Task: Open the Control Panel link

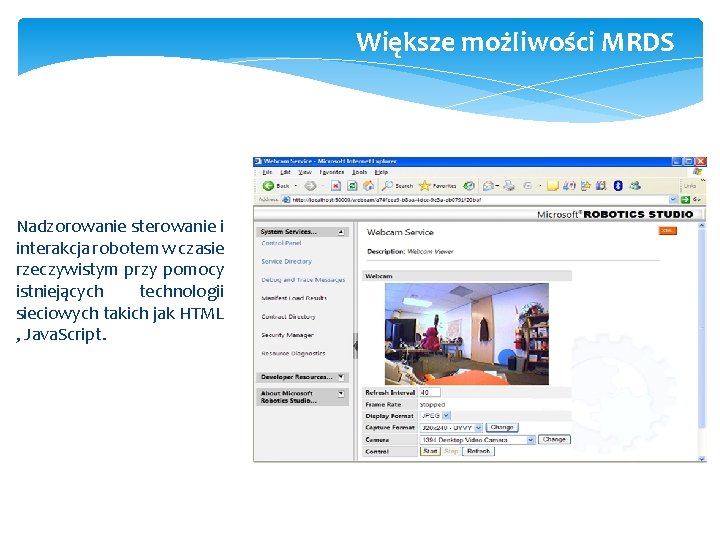Action: [x=281, y=243]
